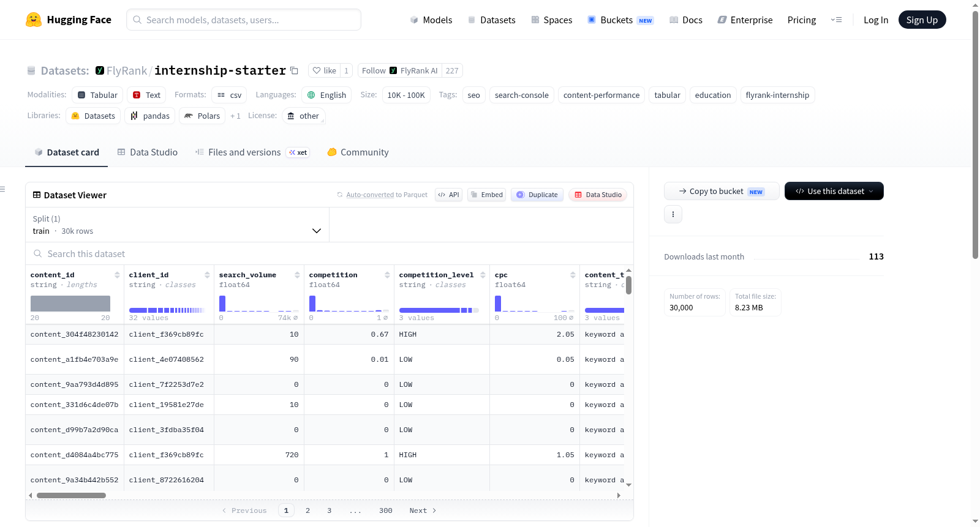Filter by the Tabular modality tag
This screenshot has height=527, width=980.
(97, 95)
